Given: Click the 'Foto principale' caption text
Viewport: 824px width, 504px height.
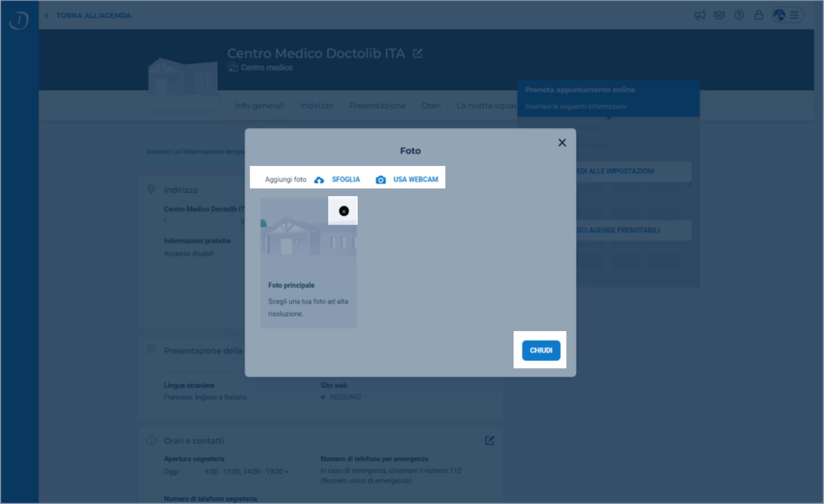Looking at the screenshot, I should click(x=291, y=285).
